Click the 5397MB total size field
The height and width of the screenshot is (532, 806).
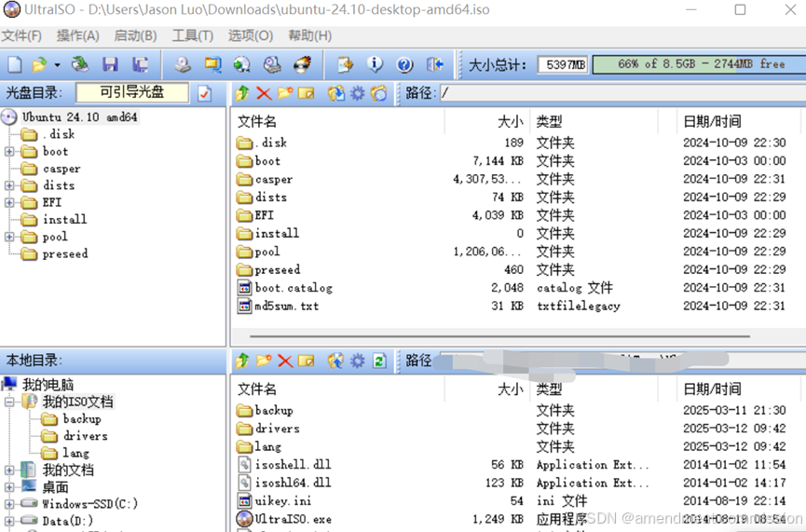click(x=563, y=65)
